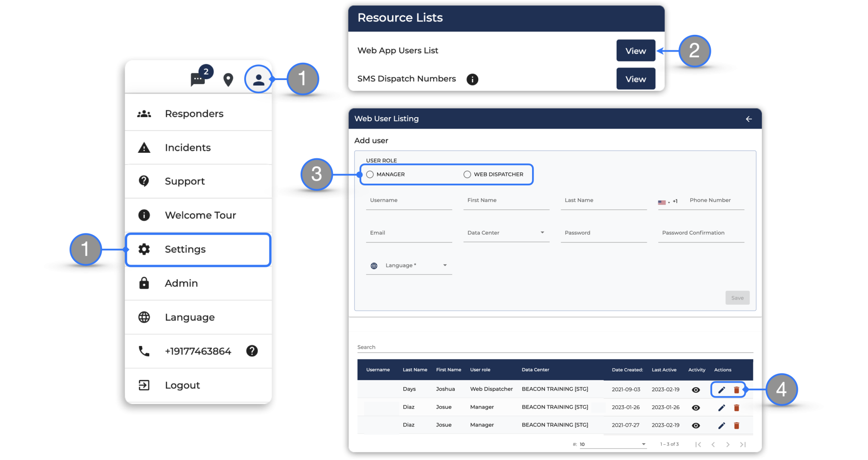Image resolution: width=868 pixels, height=460 pixels.
Task: Click info icon next to SMS Dispatch Numbers
Action: (x=472, y=80)
